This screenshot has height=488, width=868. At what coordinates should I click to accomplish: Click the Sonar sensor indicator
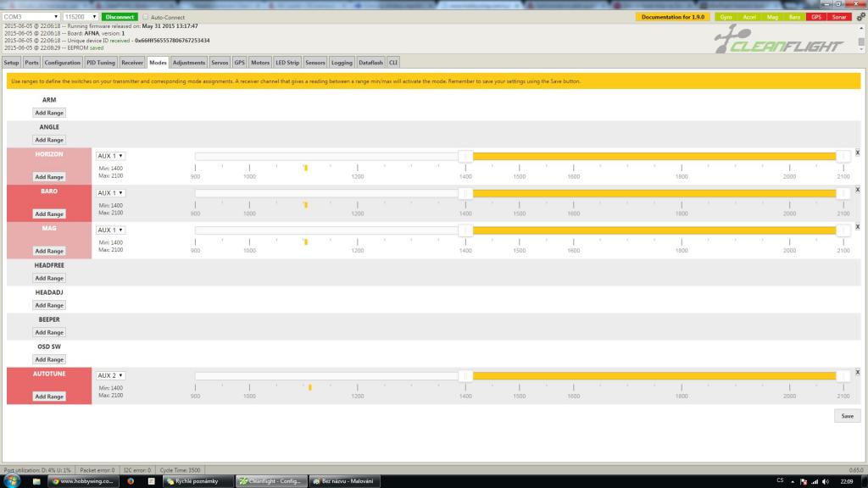tap(838, 17)
